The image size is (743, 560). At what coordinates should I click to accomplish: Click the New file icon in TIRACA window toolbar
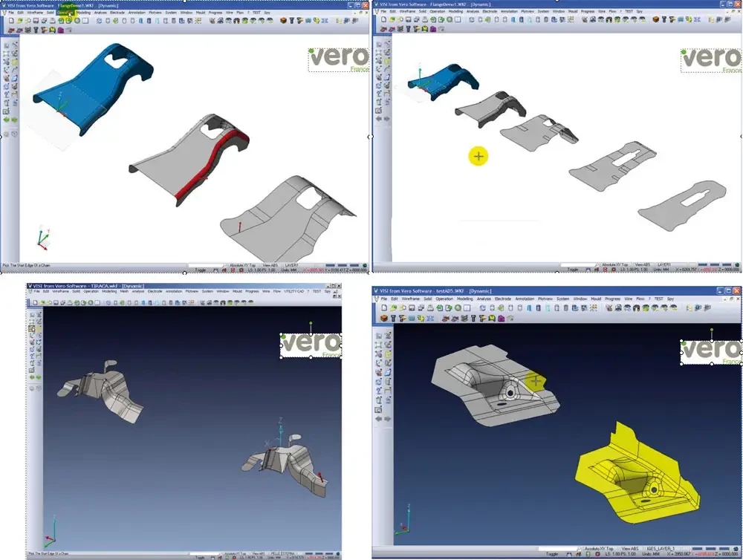click(x=36, y=303)
